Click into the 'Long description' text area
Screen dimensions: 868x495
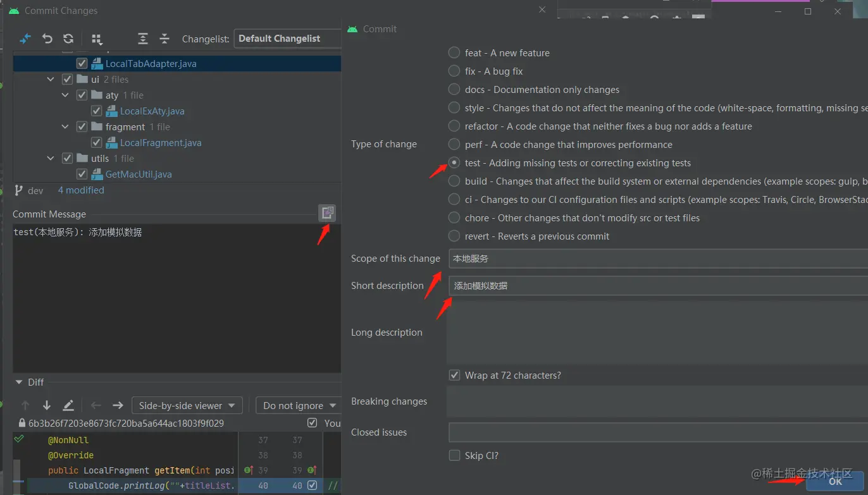click(x=657, y=332)
